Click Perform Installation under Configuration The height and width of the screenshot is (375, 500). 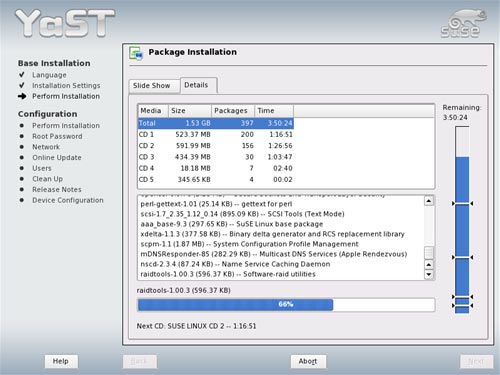tap(66, 126)
